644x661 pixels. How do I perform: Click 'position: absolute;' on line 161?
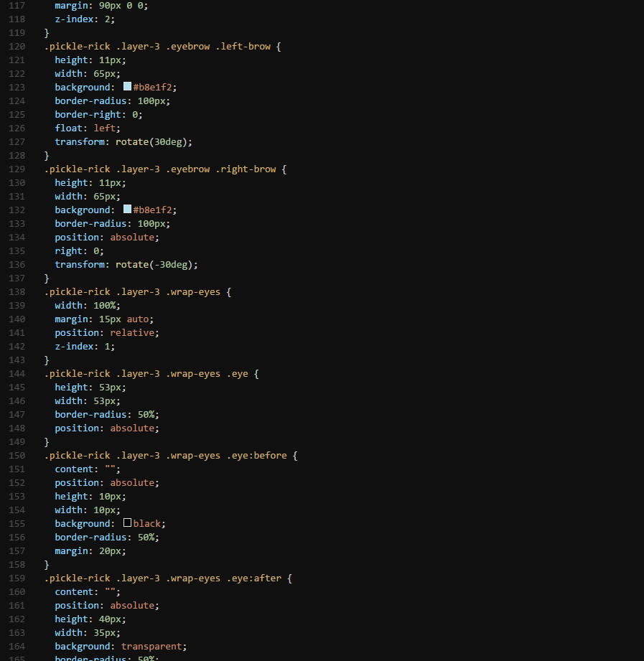click(x=107, y=605)
